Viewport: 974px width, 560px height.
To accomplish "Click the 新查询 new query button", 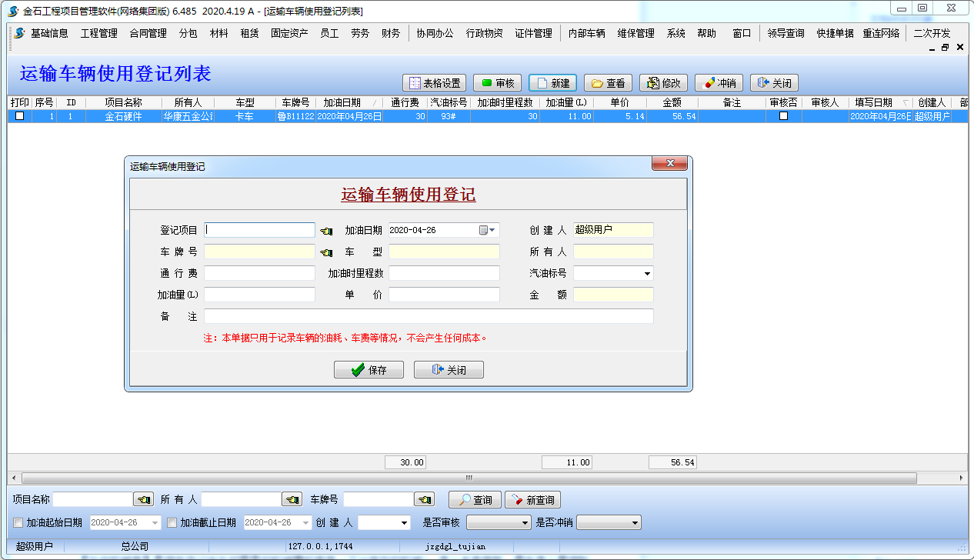I will [532, 500].
